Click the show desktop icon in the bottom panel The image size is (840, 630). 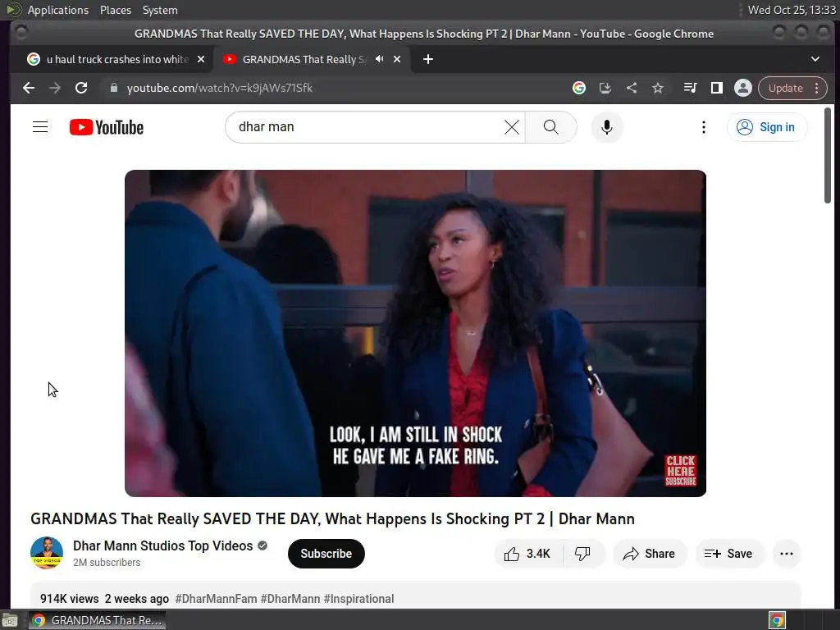pyautogui.click(x=10, y=620)
